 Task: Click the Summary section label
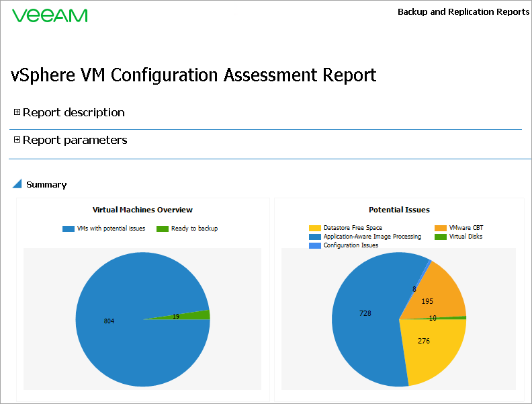tap(46, 185)
